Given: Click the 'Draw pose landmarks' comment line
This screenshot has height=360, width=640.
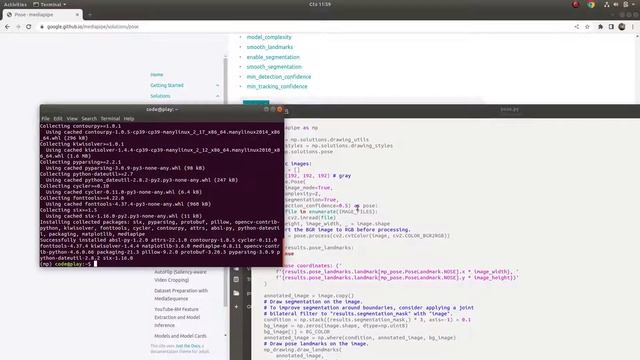Looking at the screenshot, I should click(x=316, y=344).
